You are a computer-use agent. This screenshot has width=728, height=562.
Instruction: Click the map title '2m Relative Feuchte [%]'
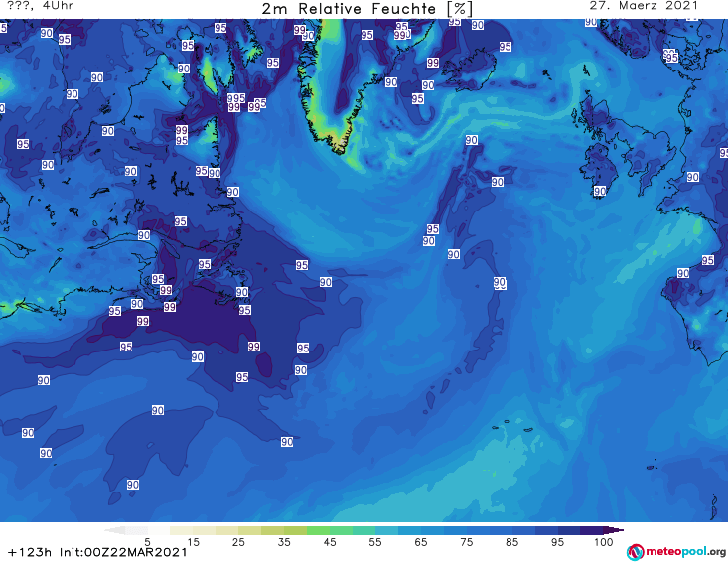[x=367, y=9]
